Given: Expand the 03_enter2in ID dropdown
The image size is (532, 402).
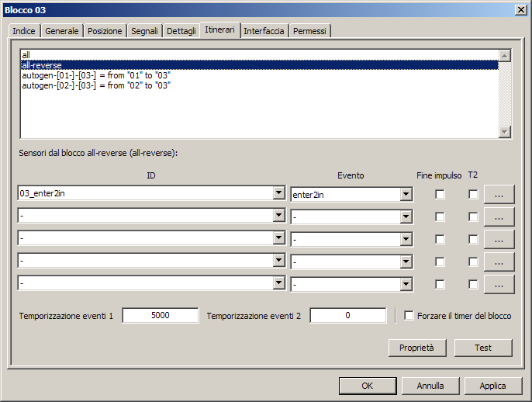Looking at the screenshot, I should pyautogui.click(x=278, y=194).
